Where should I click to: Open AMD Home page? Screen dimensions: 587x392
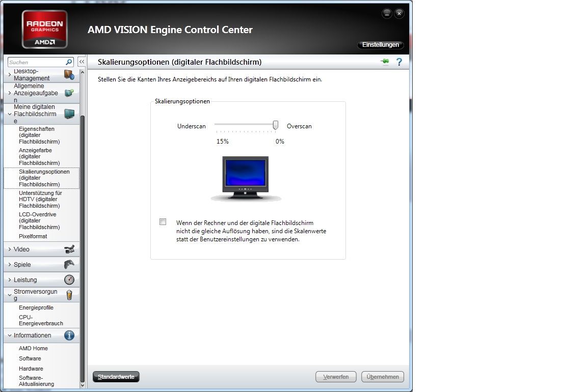pyautogui.click(x=33, y=348)
